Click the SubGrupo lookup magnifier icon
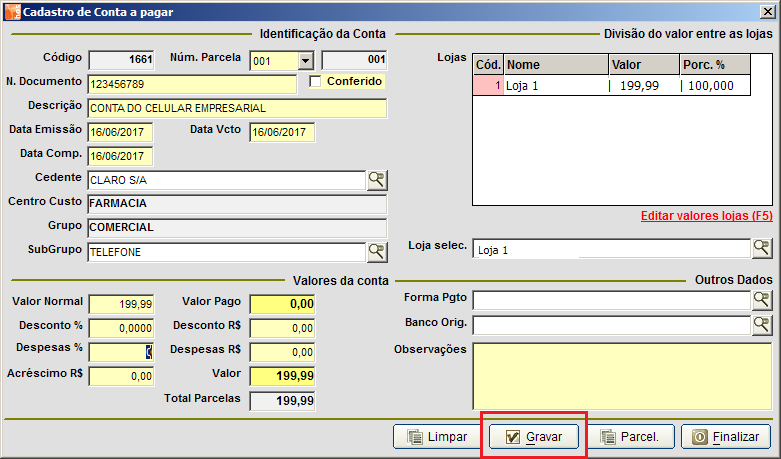This screenshot has width=781, height=459. [x=376, y=251]
